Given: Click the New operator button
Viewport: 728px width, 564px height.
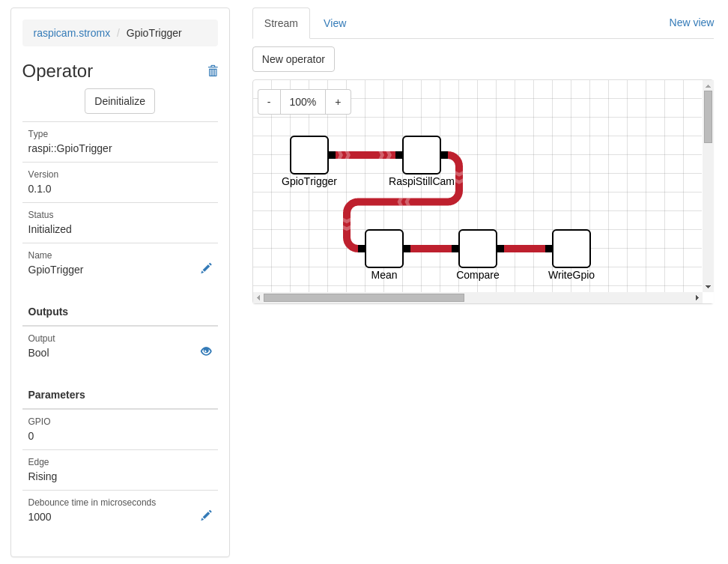Looking at the screenshot, I should click(294, 59).
